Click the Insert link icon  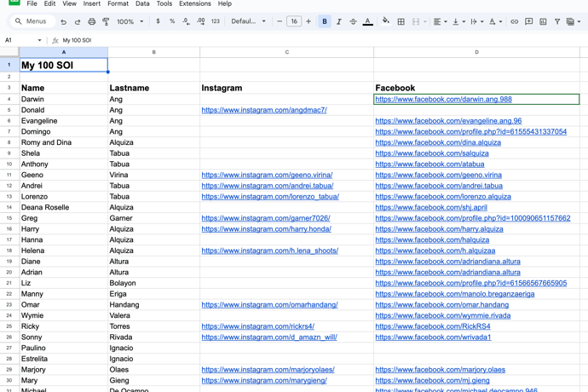click(x=514, y=22)
